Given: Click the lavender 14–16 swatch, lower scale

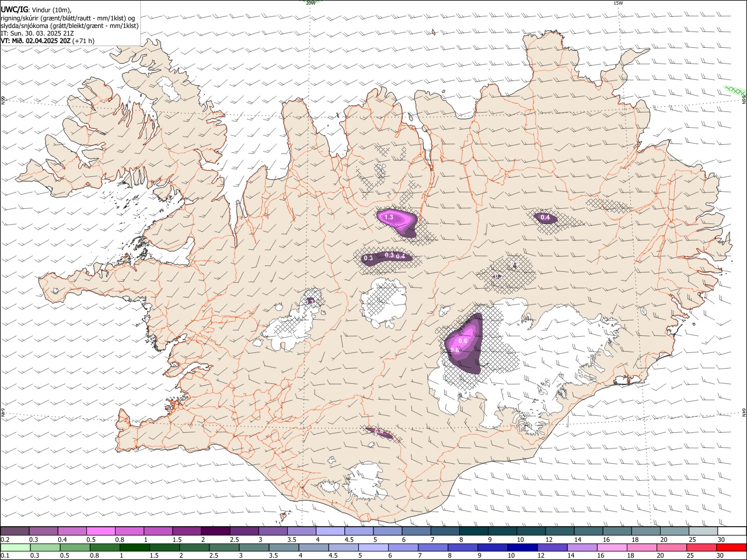Looking at the screenshot, I should (x=582, y=547).
